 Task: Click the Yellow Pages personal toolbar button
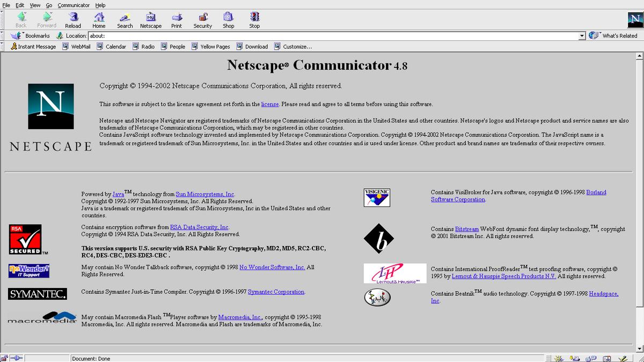pos(211,46)
